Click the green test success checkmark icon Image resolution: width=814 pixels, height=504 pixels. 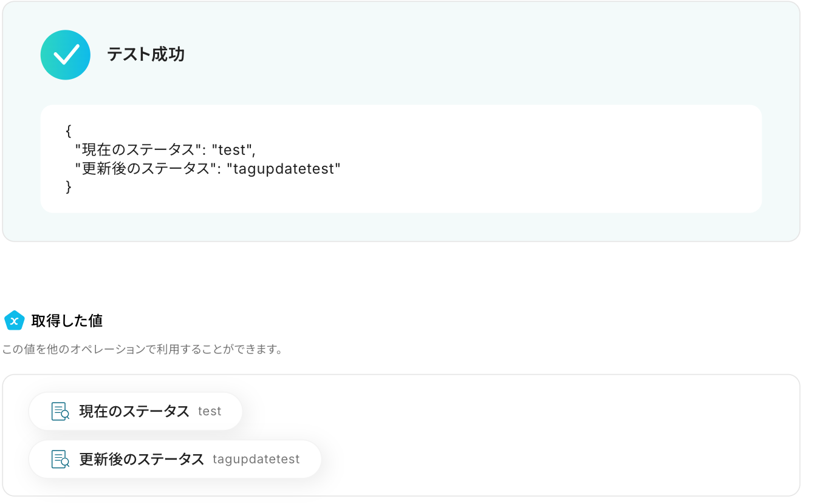pyautogui.click(x=65, y=55)
